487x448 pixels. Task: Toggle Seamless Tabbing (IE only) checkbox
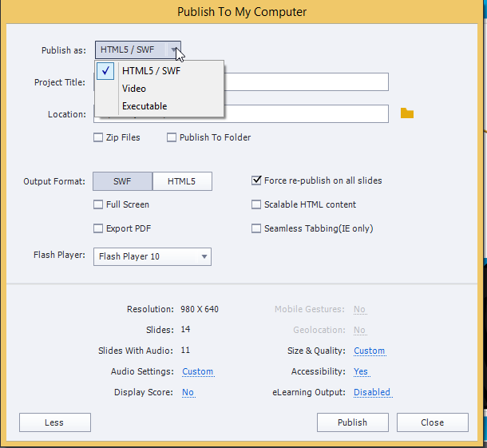pos(257,228)
